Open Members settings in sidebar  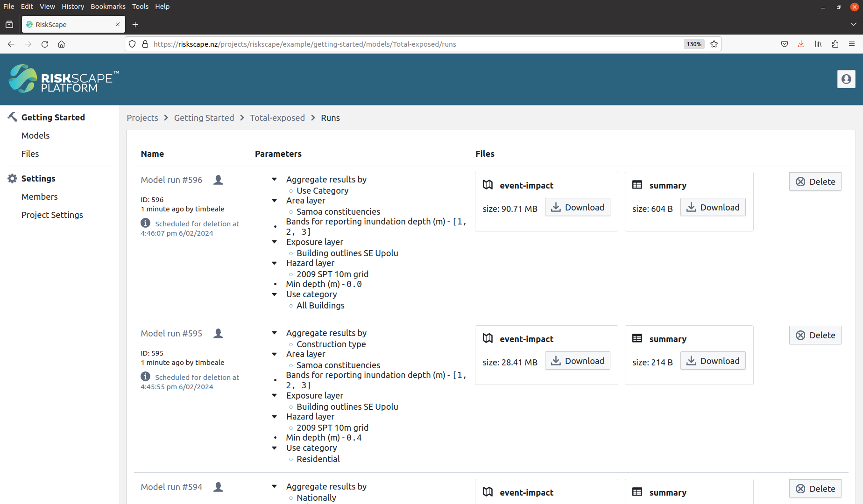39,196
